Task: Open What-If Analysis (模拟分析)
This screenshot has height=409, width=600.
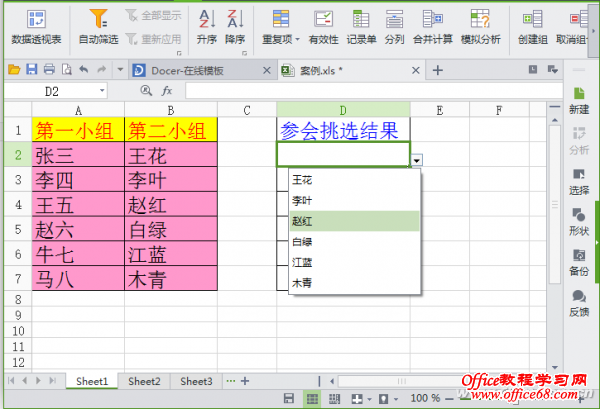Action: (481, 27)
